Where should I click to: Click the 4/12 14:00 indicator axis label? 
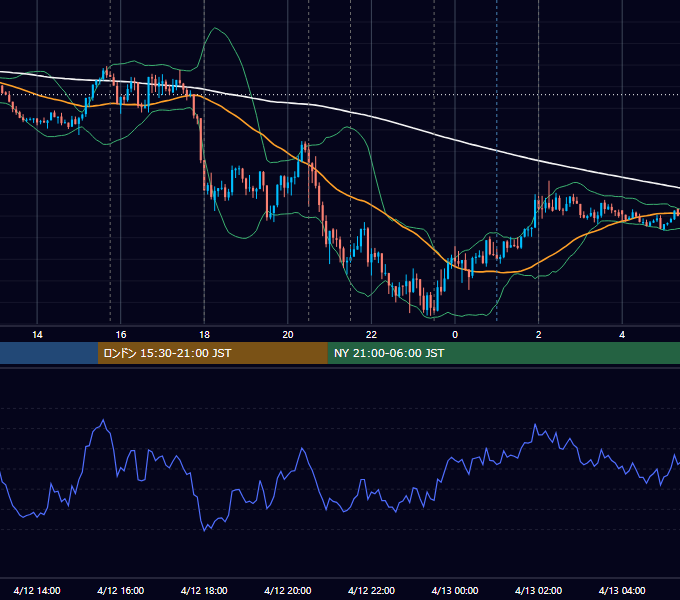click(x=37, y=590)
